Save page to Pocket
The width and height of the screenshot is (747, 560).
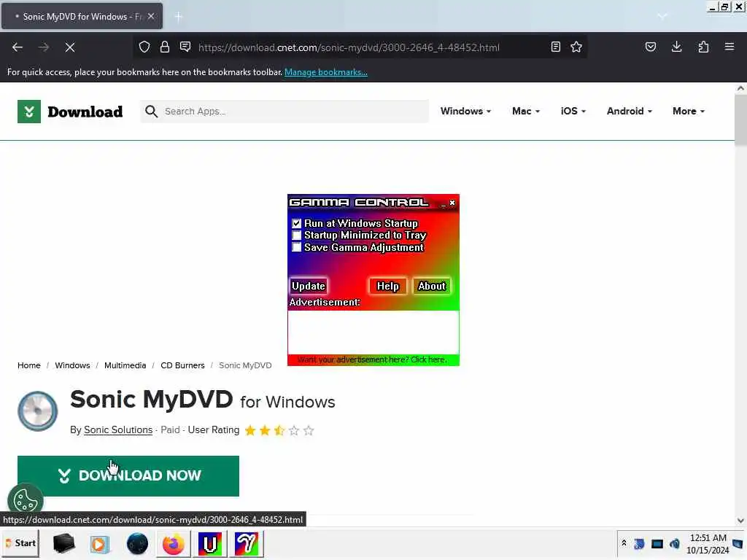650,47
